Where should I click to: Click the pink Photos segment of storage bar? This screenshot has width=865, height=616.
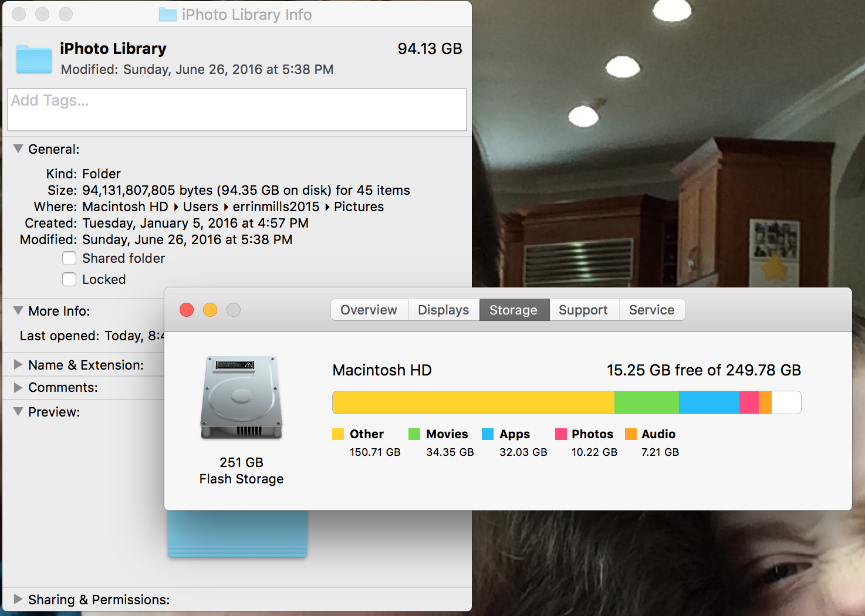(749, 402)
